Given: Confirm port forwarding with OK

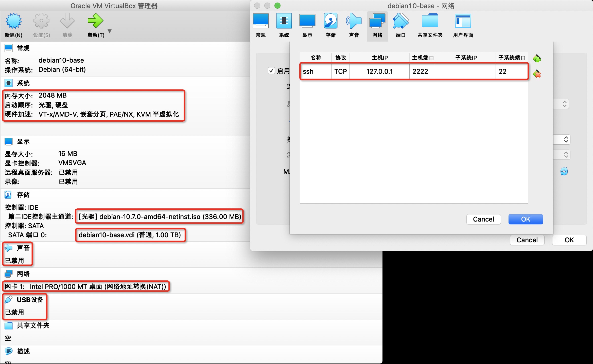Looking at the screenshot, I should tap(526, 219).
